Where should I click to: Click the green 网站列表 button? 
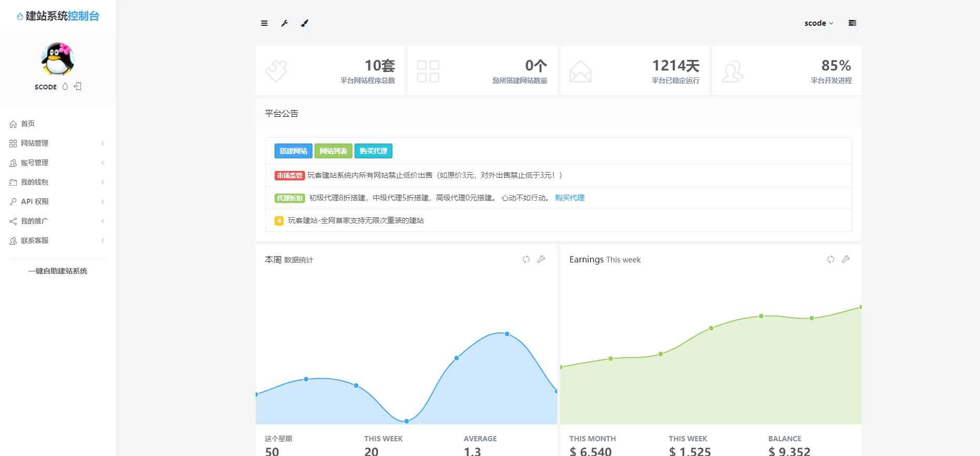coord(334,151)
